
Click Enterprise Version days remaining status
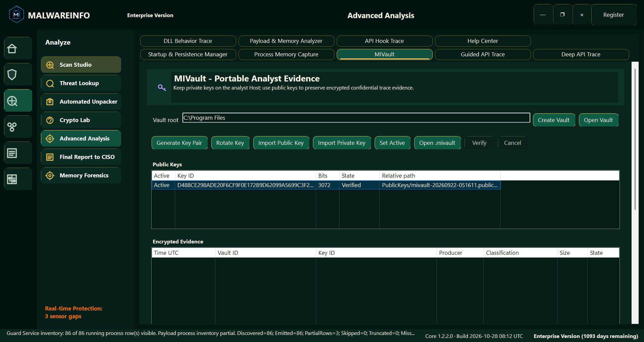[x=586, y=336]
